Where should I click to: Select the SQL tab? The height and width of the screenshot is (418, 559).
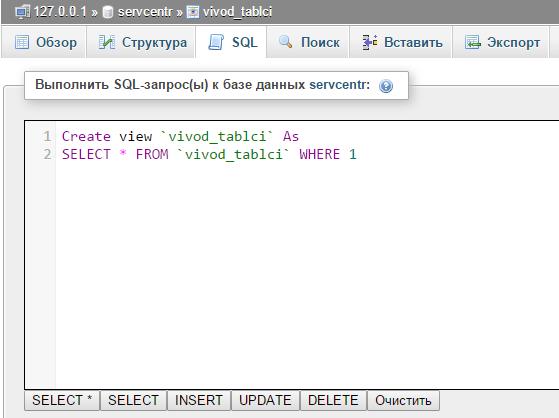[x=231, y=42]
